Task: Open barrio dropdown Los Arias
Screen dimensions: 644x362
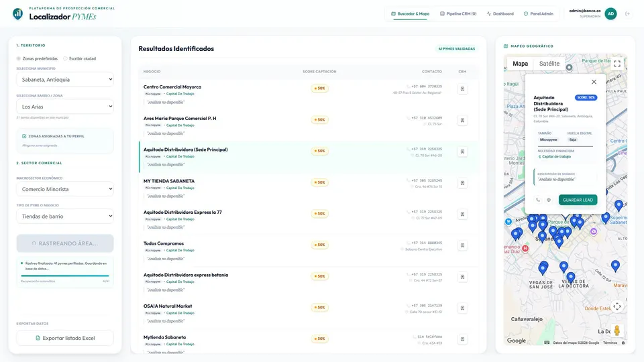Action: 65,107
